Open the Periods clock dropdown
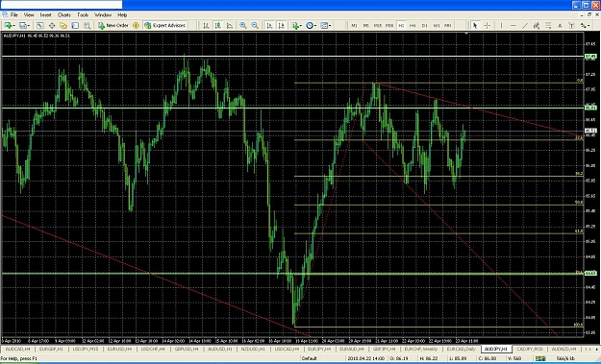The image size is (601, 364). coord(311,25)
